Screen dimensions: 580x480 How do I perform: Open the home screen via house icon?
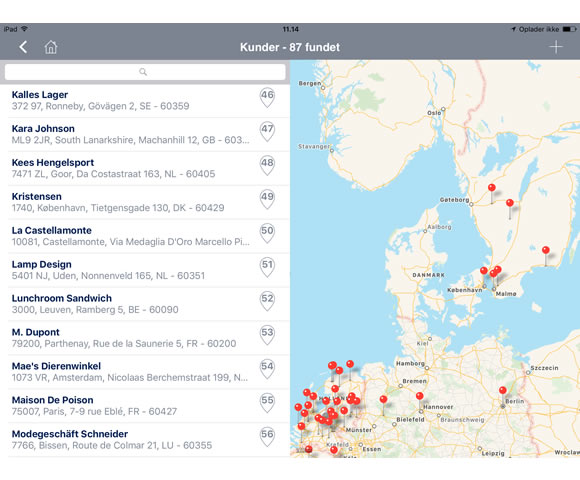click(x=51, y=47)
